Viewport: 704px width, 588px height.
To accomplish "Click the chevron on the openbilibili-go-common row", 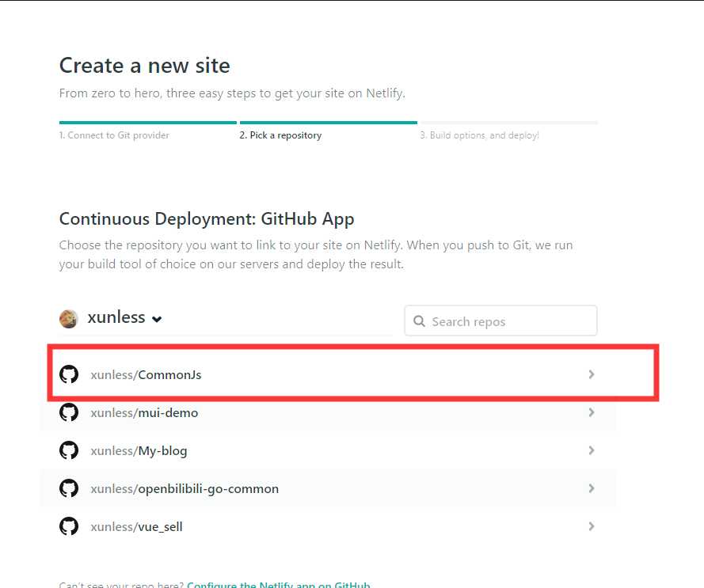I will [x=591, y=488].
